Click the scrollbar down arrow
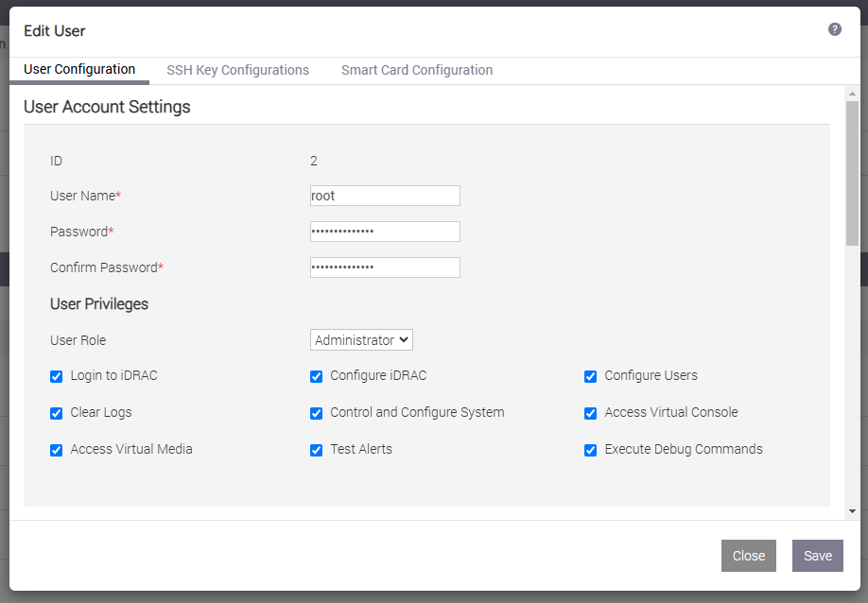 (852, 511)
